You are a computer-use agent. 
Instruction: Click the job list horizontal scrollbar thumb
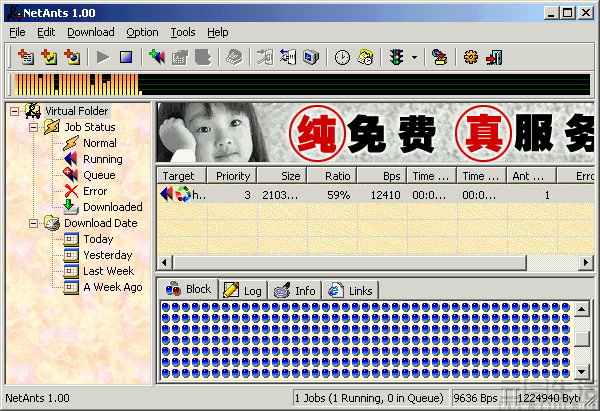(x=350, y=263)
